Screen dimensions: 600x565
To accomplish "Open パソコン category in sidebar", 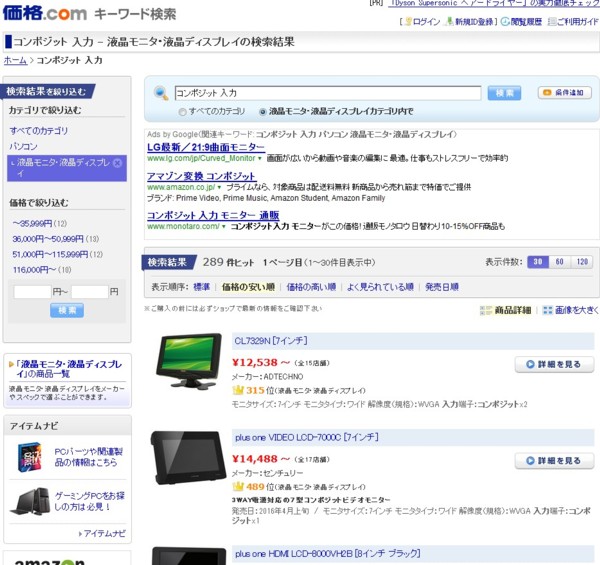I will [x=23, y=147].
